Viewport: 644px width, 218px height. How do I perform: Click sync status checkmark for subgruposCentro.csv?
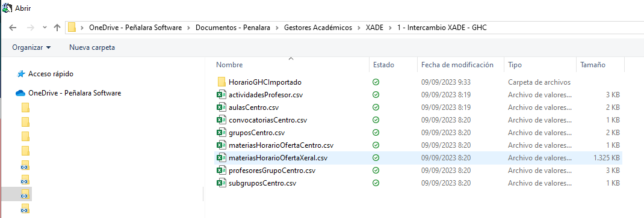point(376,183)
